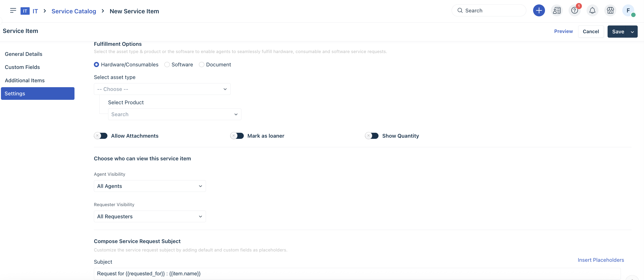This screenshot has width=644, height=280.
Task: Click the Insert Placeholders link
Action: pos(601,260)
